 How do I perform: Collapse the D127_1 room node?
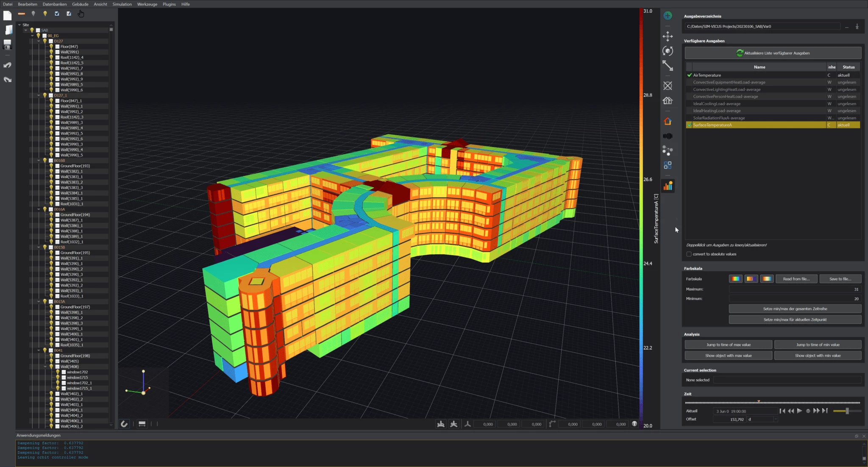[39, 96]
